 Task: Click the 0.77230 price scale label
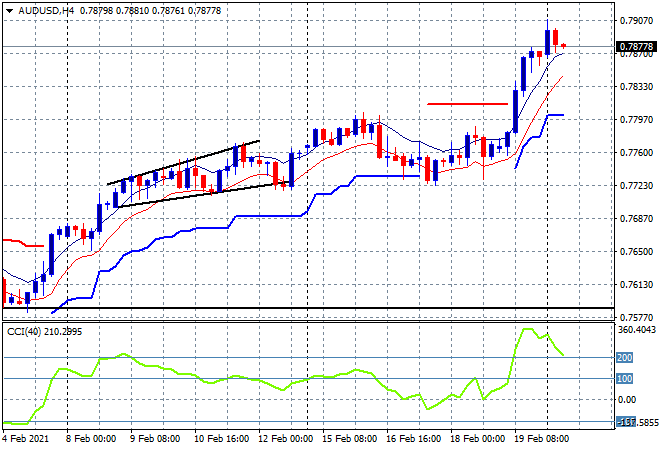(x=636, y=186)
